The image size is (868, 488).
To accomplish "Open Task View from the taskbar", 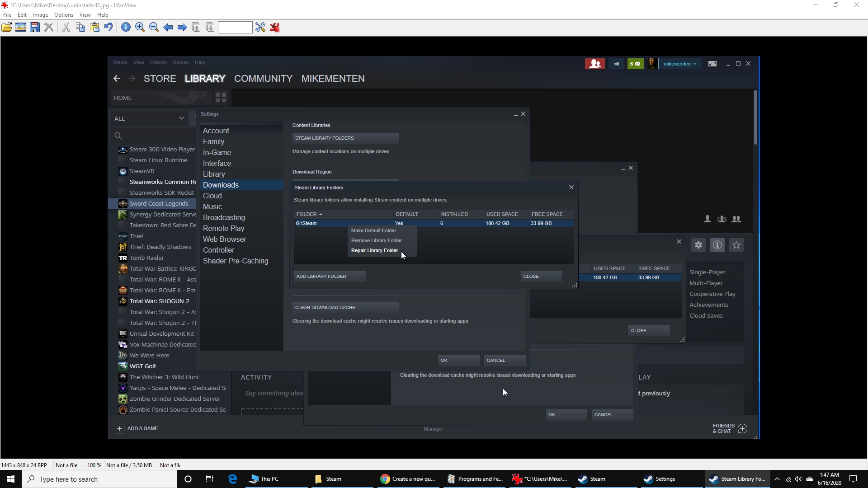I will point(209,479).
